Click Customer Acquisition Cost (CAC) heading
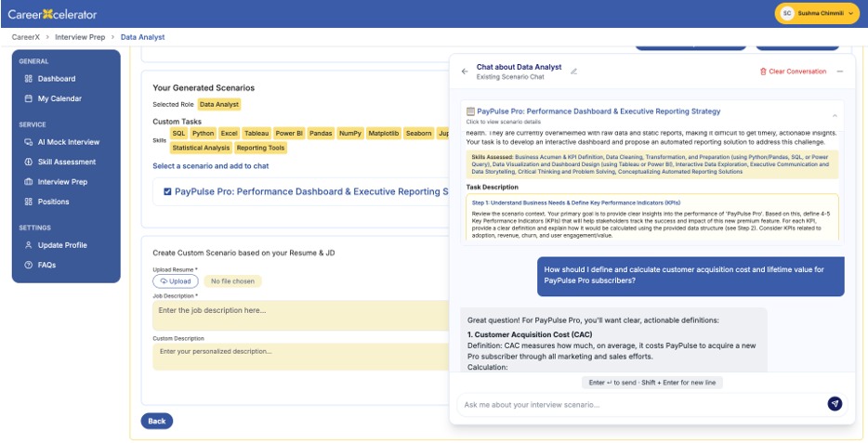The height and width of the screenshot is (443, 868). (530, 334)
